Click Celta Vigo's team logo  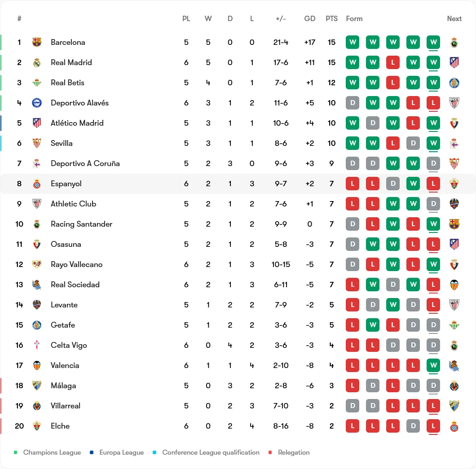point(37,345)
